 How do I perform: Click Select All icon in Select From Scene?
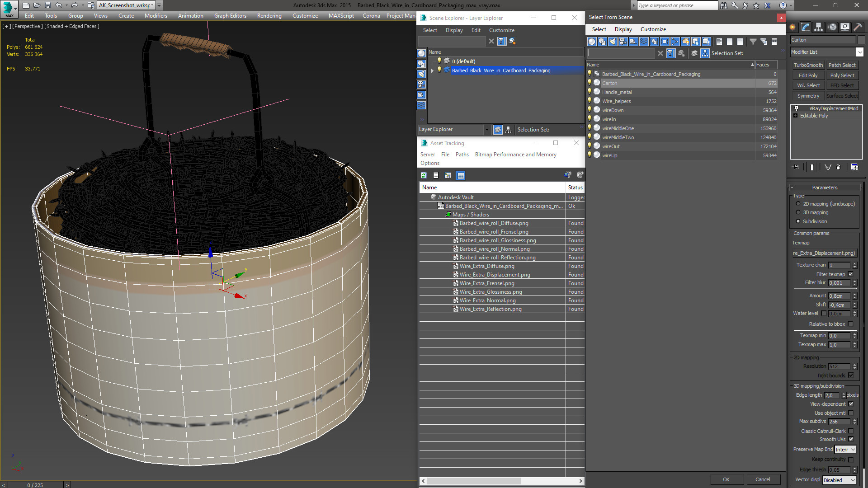point(719,42)
